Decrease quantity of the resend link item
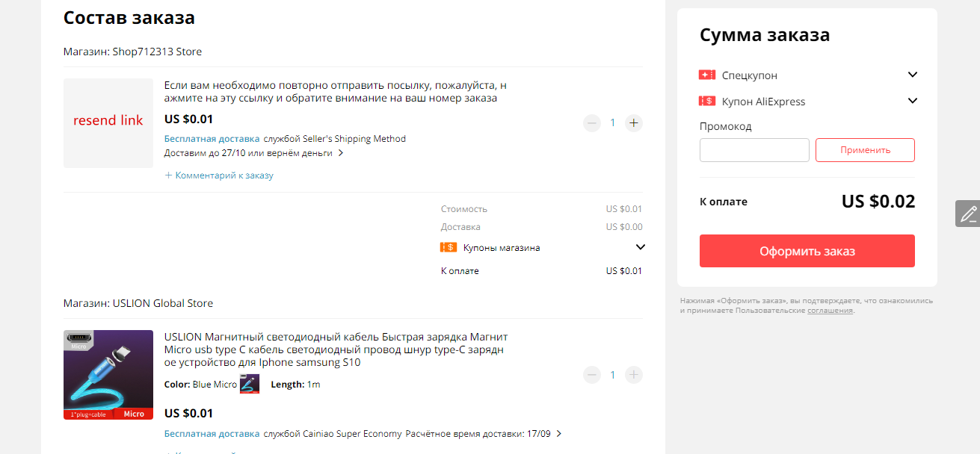 click(592, 123)
